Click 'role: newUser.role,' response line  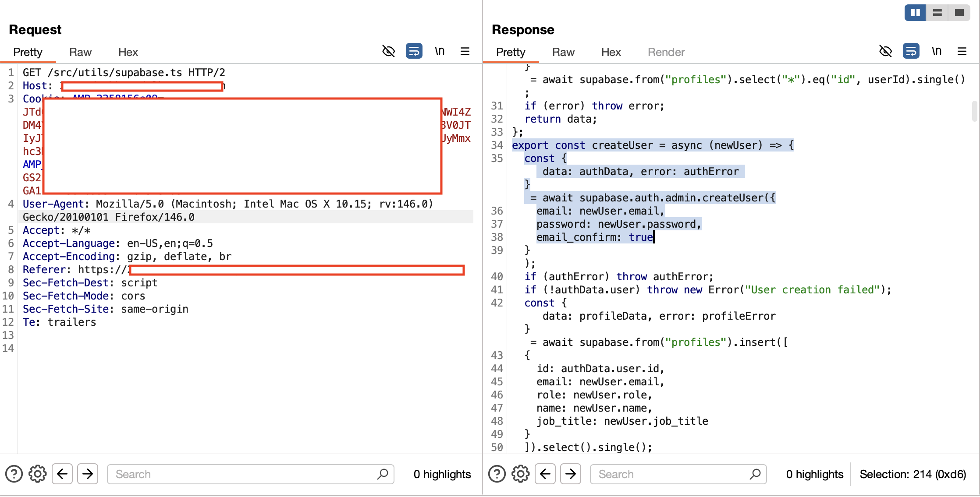tap(594, 395)
